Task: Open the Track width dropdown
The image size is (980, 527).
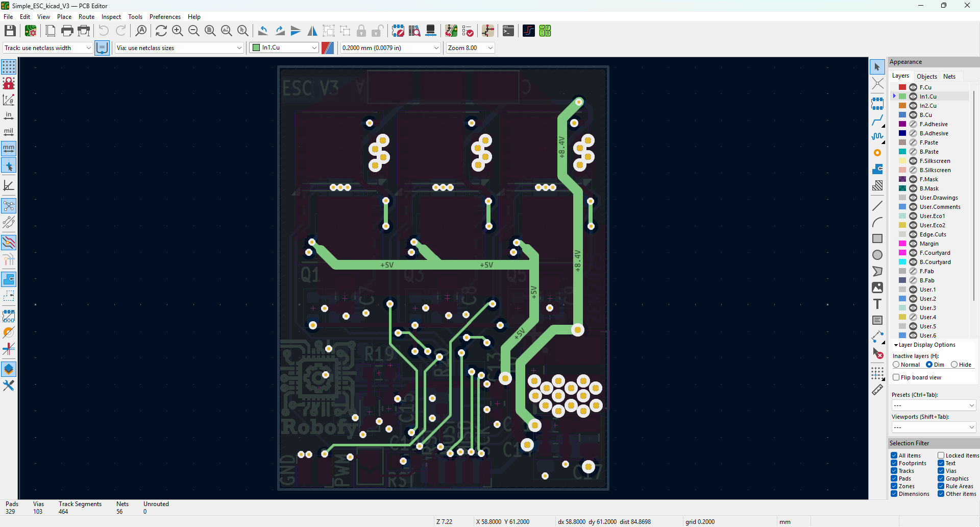Action: [47, 48]
